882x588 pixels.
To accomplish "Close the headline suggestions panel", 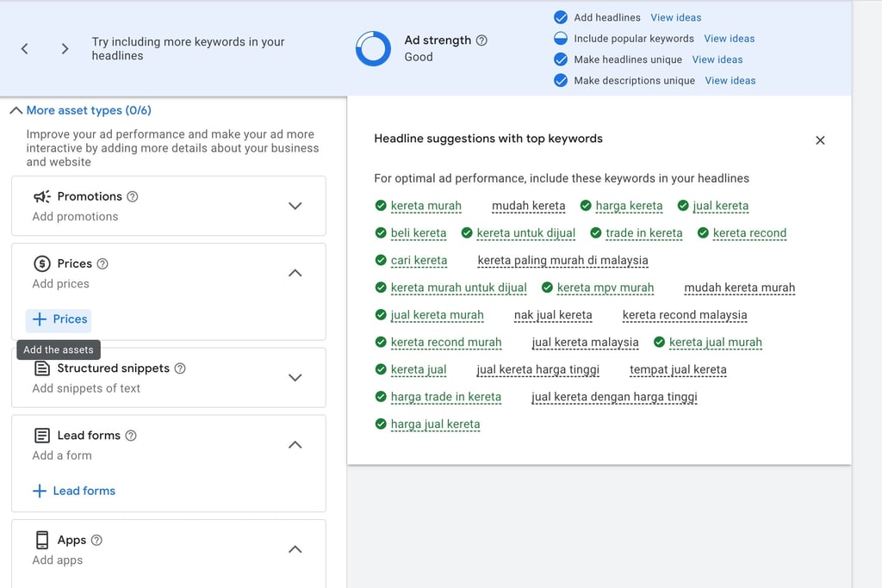I will (x=820, y=140).
